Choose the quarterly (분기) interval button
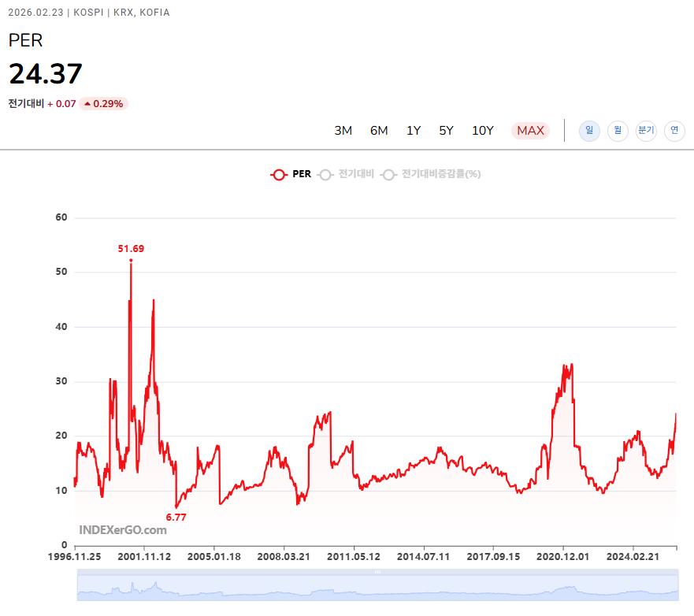694x616 pixels. click(x=646, y=131)
